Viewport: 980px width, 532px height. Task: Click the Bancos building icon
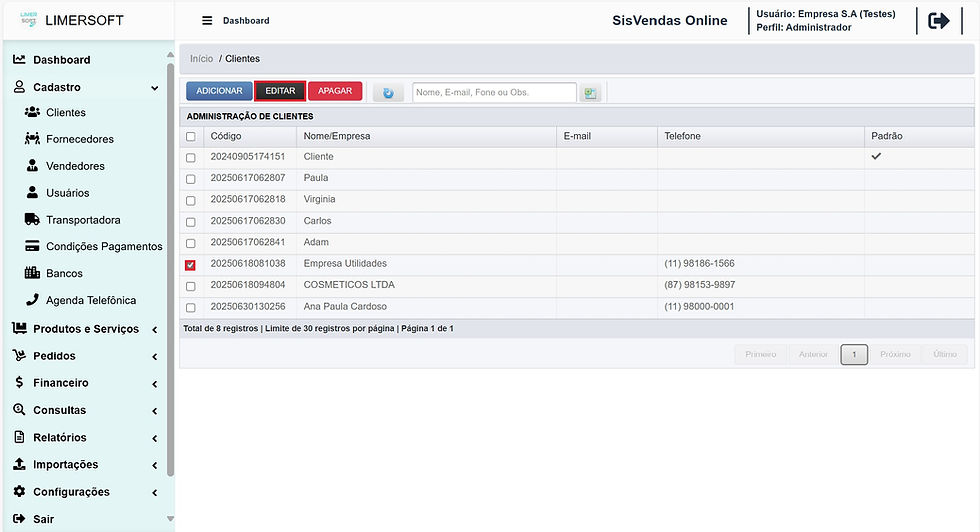pos(32,273)
